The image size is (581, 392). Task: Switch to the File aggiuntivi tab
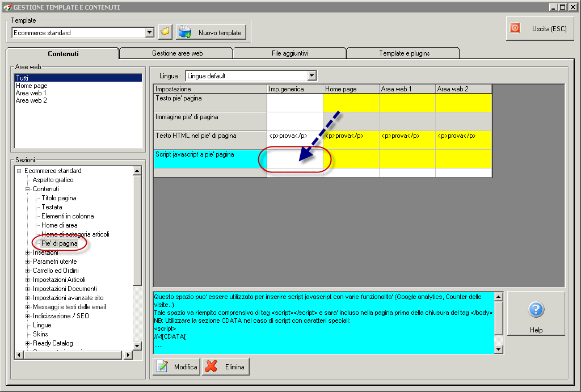coord(290,53)
